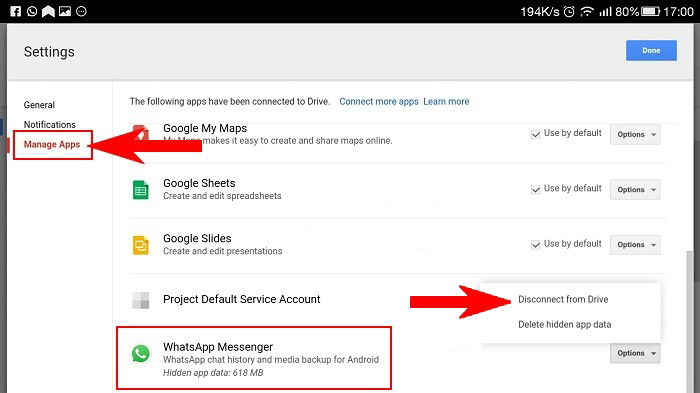Click the Google My Maps title
This screenshot has width=700, height=393.
[205, 128]
